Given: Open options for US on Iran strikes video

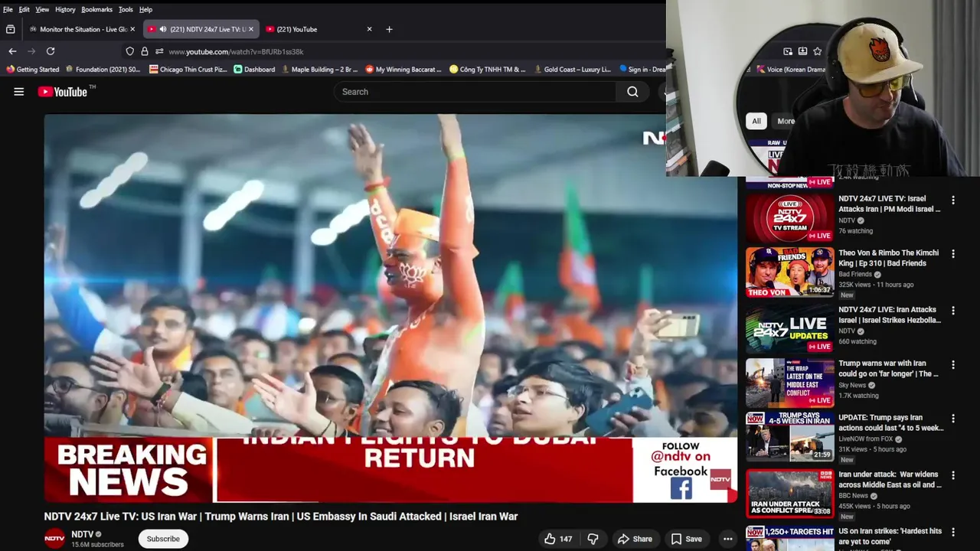Looking at the screenshot, I should (x=953, y=533).
